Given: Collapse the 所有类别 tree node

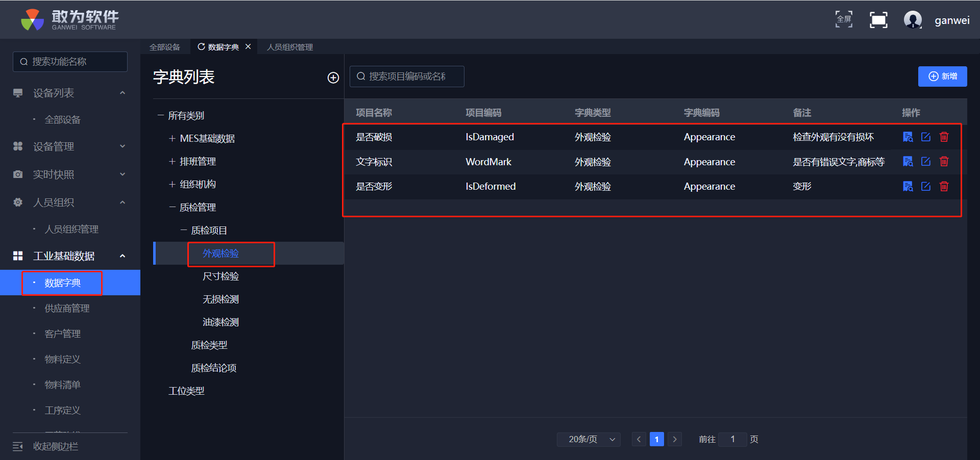Looking at the screenshot, I should pyautogui.click(x=161, y=116).
